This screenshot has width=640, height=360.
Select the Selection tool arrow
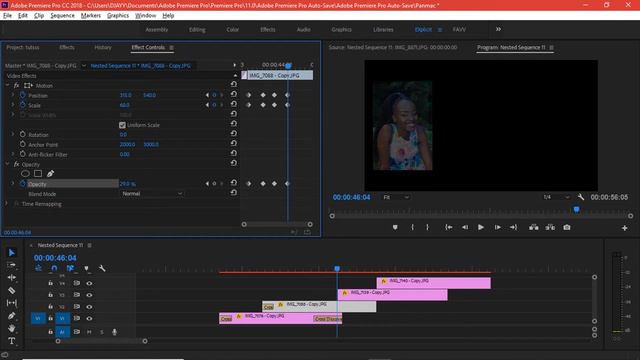pos(11,253)
